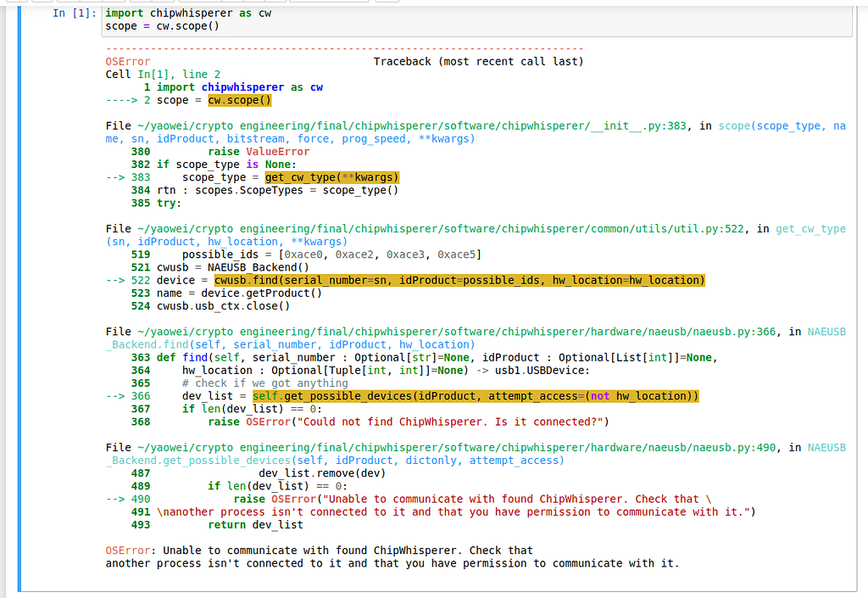Click the final "OSError: Unable to communicate" message

(x=319, y=550)
